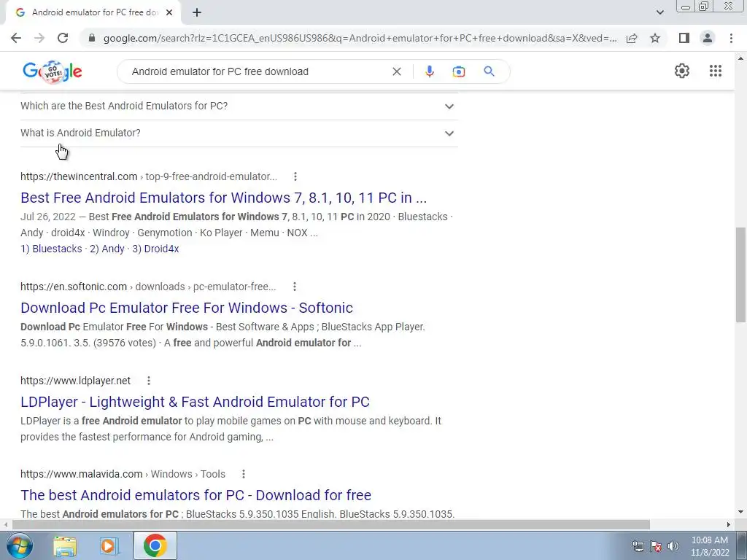Toggle the browser side panel

coord(684,38)
